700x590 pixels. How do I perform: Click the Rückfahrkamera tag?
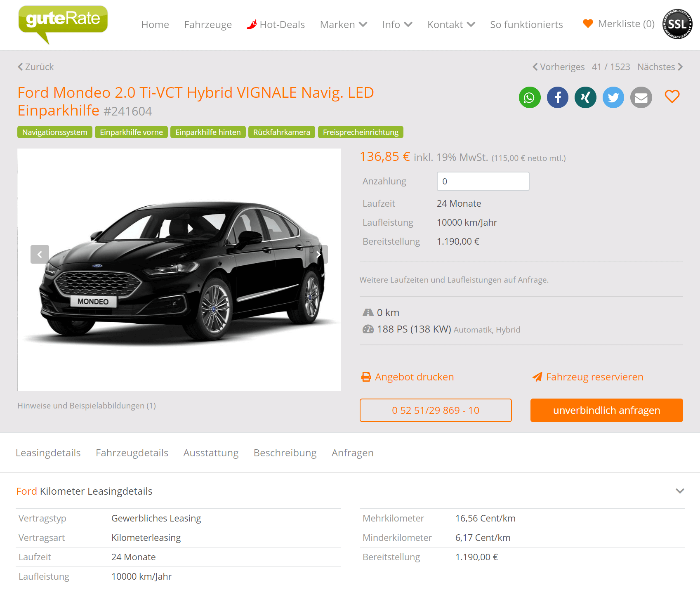click(282, 132)
